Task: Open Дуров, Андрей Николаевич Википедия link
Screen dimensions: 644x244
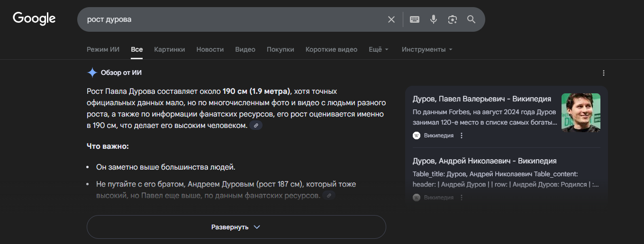Action: coord(484,161)
